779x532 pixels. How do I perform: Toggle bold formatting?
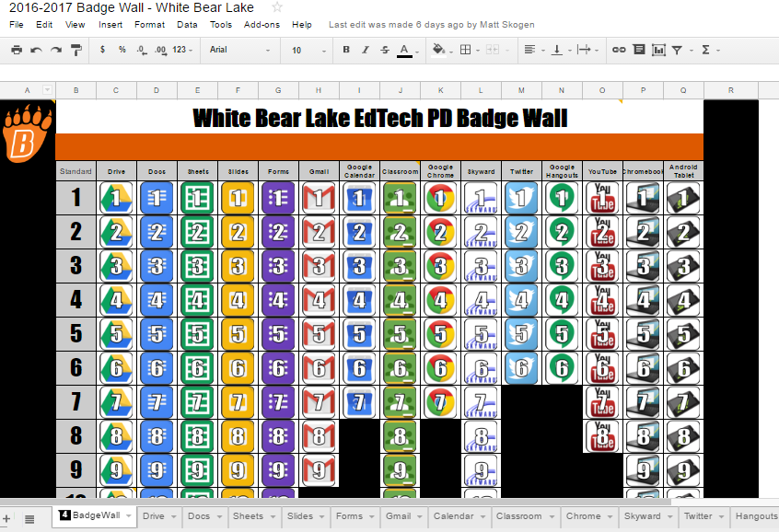pos(346,50)
